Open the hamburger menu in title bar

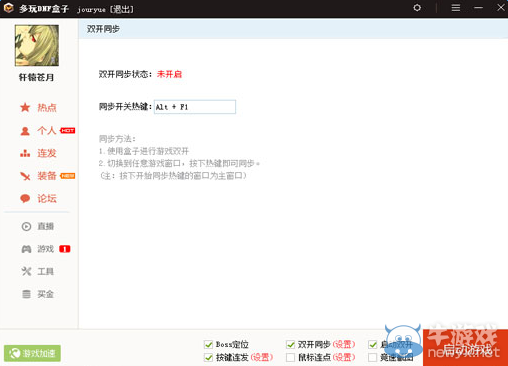pyautogui.click(x=456, y=7)
